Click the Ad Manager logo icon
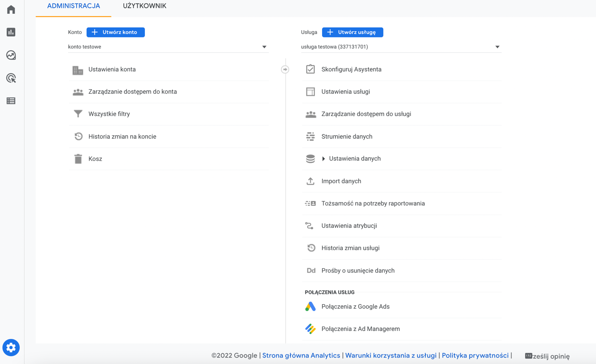Image resolution: width=596 pixels, height=364 pixels. click(x=310, y=329)
